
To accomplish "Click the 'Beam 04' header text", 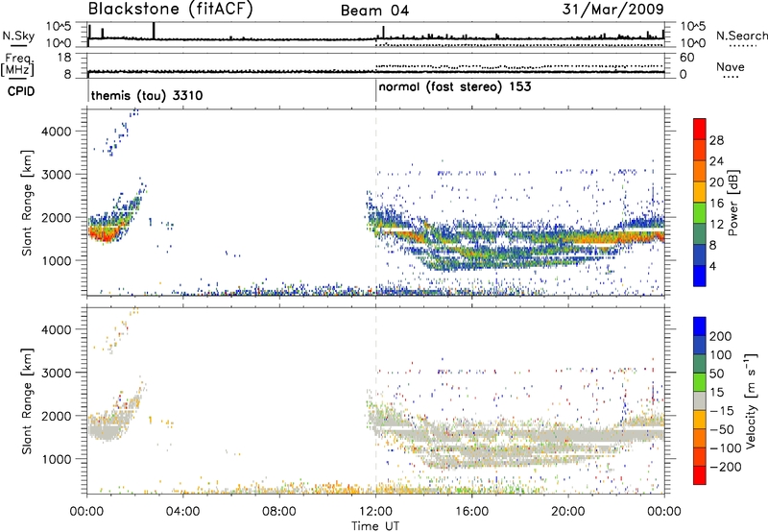I will point(374,11).
